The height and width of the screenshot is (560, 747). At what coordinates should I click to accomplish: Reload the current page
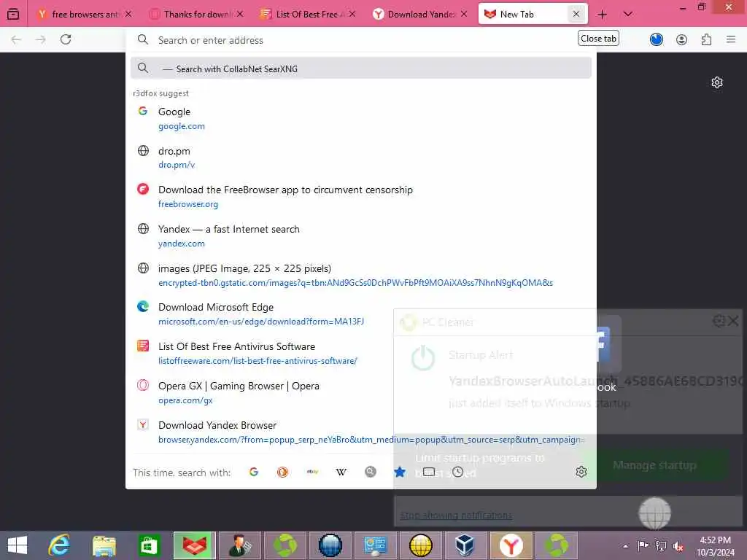pyautogui.click(x=66, y=39)
